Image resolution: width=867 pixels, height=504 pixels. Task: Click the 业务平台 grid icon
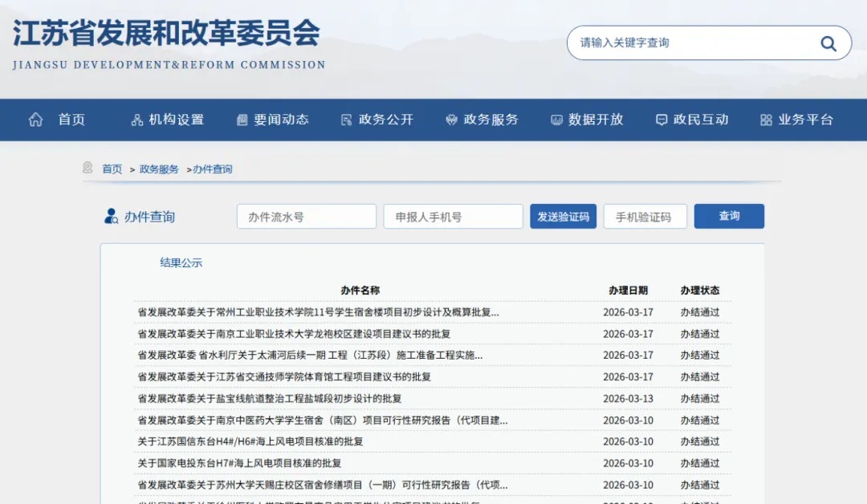point(765,119)
